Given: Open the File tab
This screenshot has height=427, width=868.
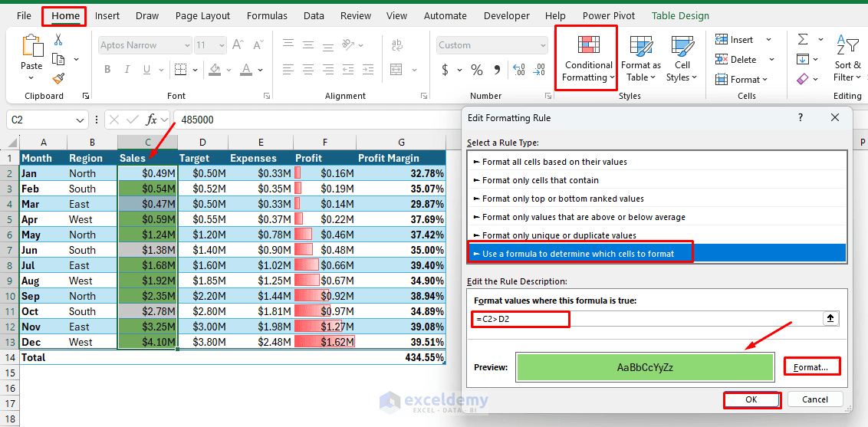Looking at the screenshot, I should (24, 15).
